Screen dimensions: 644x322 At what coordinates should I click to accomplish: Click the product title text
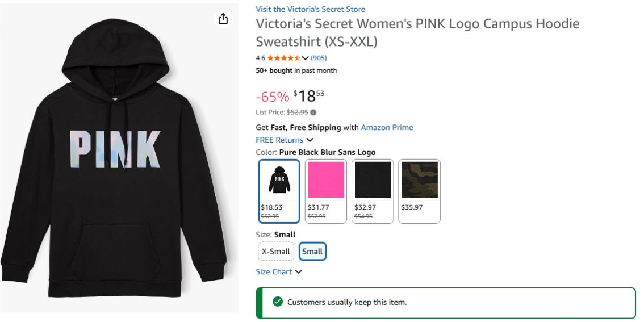click(x=417, y=32)
